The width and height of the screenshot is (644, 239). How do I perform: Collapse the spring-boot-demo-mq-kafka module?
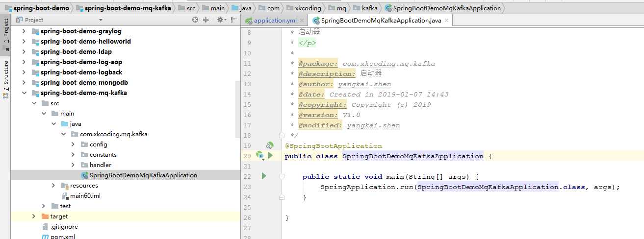click(x=24, y=93)
